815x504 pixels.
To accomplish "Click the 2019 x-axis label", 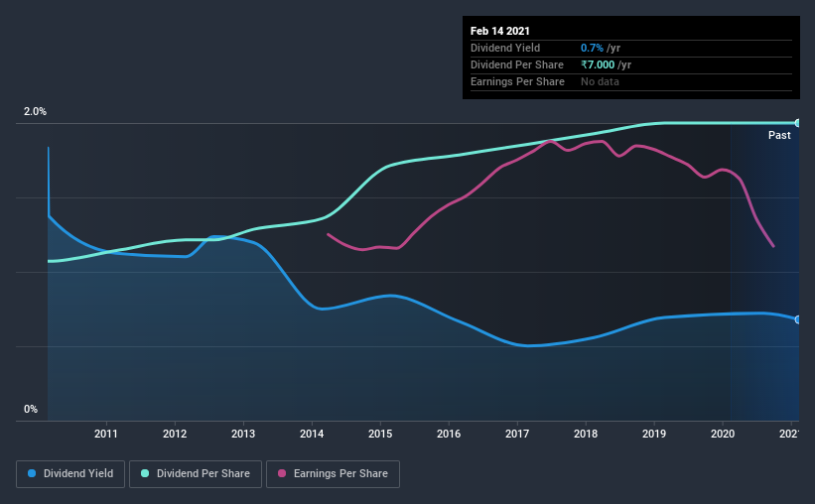I will tap(654, 434).
